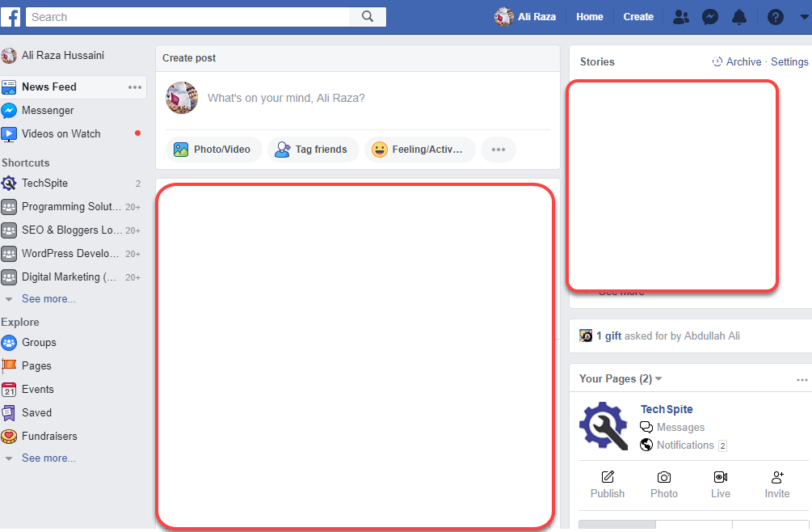Screen dimensions: 812x532
Task: Click the Facebook logo icon
Action: click(x=11, y=16)
